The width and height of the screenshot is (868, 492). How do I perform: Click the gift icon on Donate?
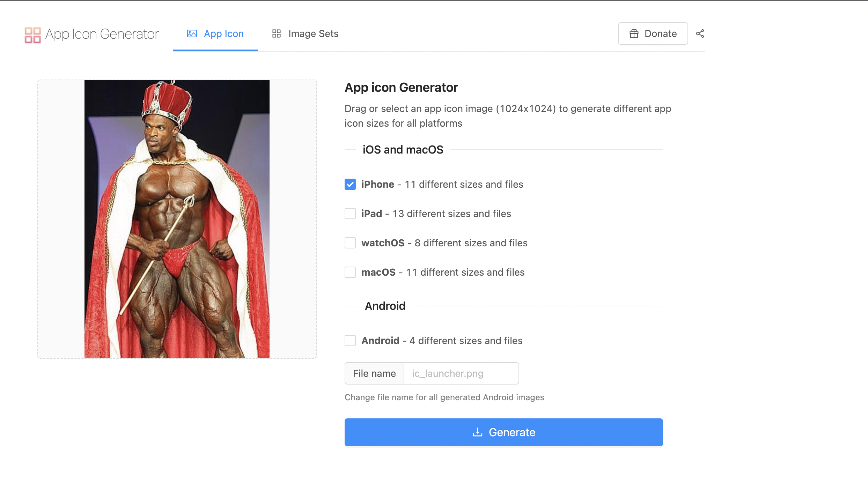pyautogui.click(x=634, y=33)
